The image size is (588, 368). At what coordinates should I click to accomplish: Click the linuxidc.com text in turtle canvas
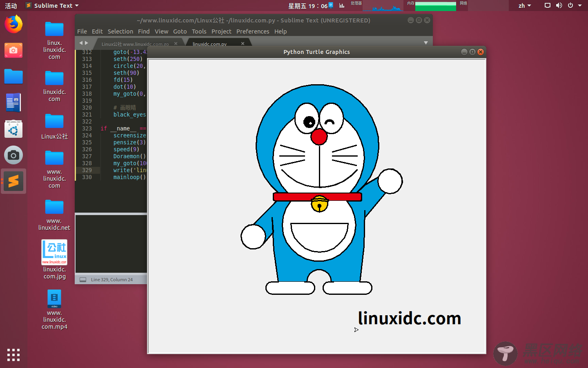pos(410,319)
